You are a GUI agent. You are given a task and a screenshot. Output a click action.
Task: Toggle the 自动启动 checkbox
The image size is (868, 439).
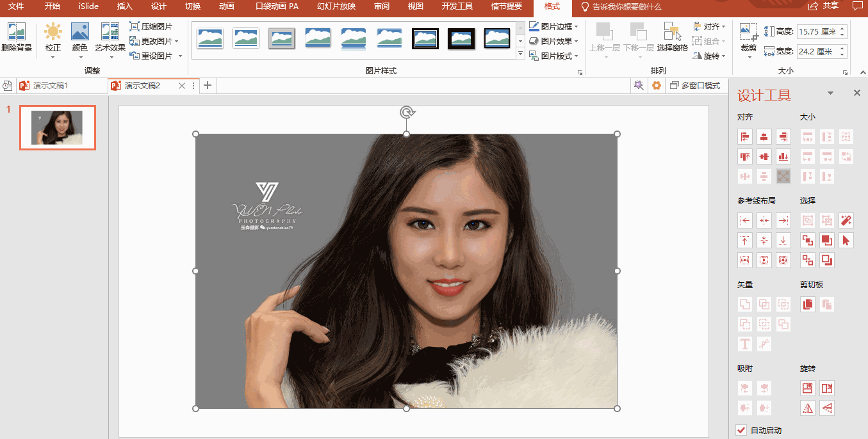coord(741,430)
